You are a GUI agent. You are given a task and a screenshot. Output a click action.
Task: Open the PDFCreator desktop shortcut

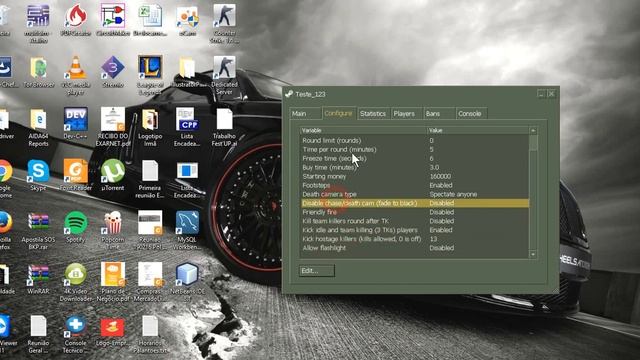tap(76, 20)
